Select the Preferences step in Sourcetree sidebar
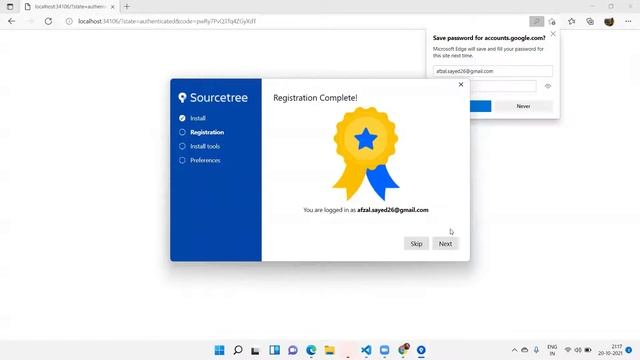640x360 pixels. 205,160
